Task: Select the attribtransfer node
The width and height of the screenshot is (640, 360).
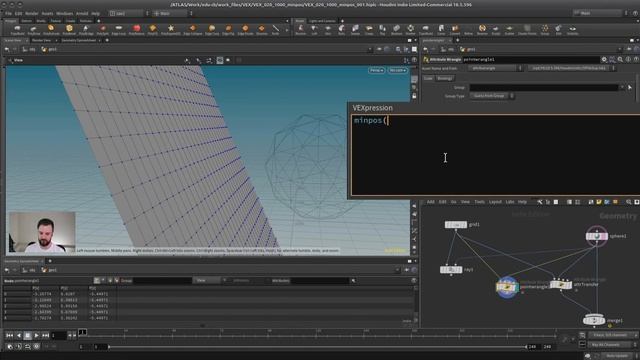Action: tap(561, 284)
